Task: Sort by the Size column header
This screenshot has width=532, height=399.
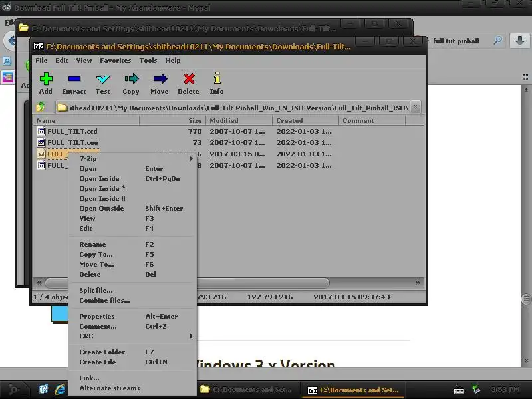Action: (172, 120)
